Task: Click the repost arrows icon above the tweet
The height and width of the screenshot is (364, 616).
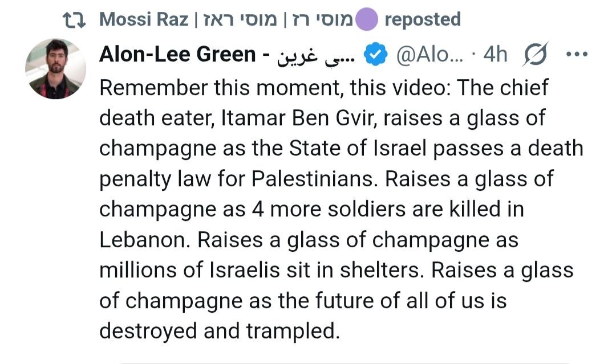Action: coord(74,20)
